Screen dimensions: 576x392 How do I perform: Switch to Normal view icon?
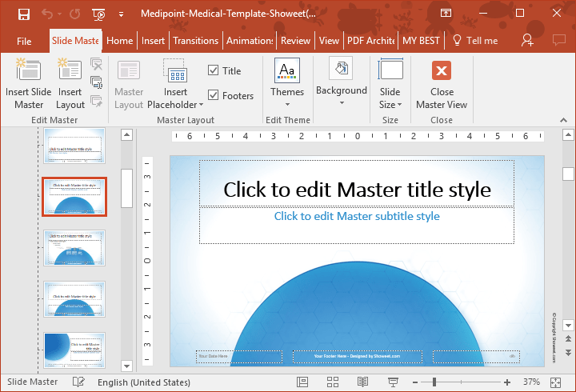(x=302, y=382)
